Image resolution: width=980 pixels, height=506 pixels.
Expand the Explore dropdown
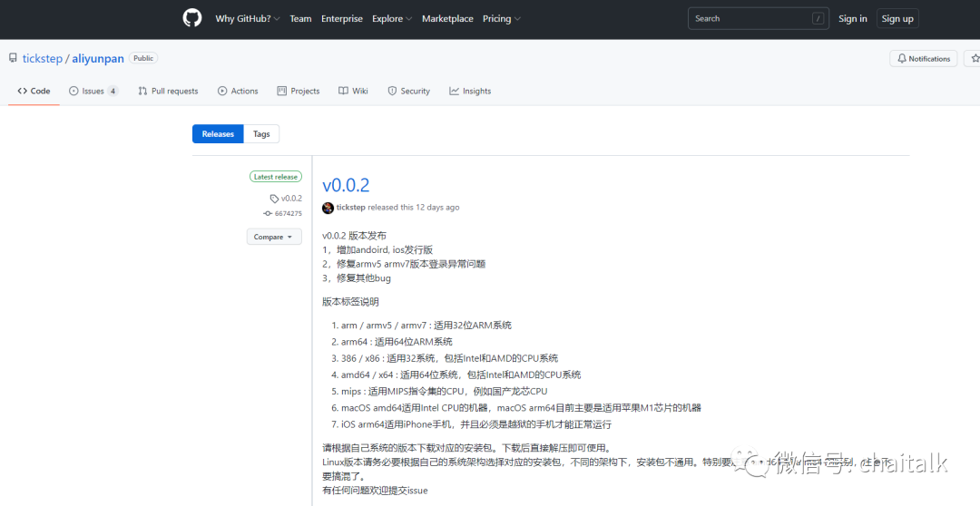(392, 19)
